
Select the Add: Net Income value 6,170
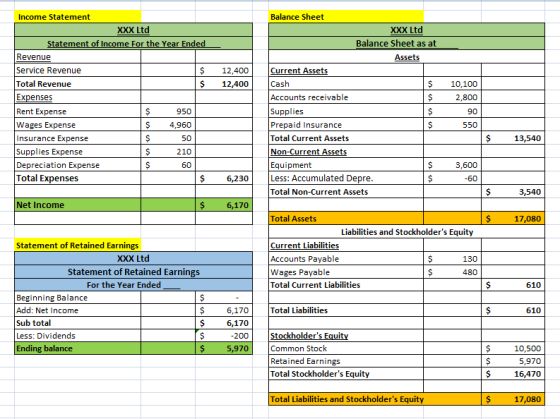coord(224,310)
